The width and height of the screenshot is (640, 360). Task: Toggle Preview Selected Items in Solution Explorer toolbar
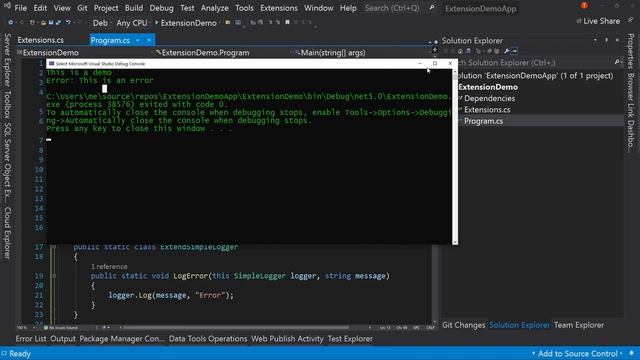514,51
